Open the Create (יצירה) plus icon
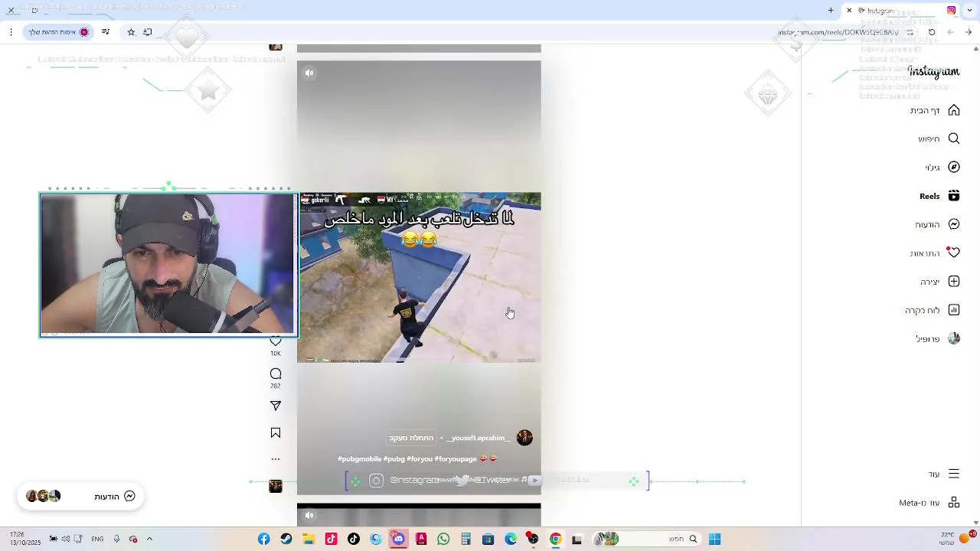The height and width of the screenshot is (551, 980). (x=954, y=282)
